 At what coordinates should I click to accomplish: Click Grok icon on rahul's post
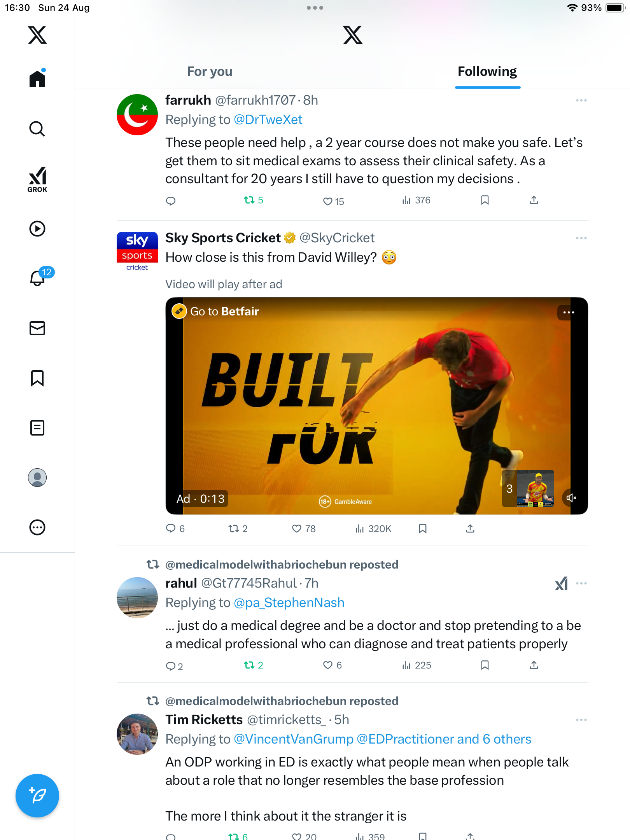pos(561,583)
